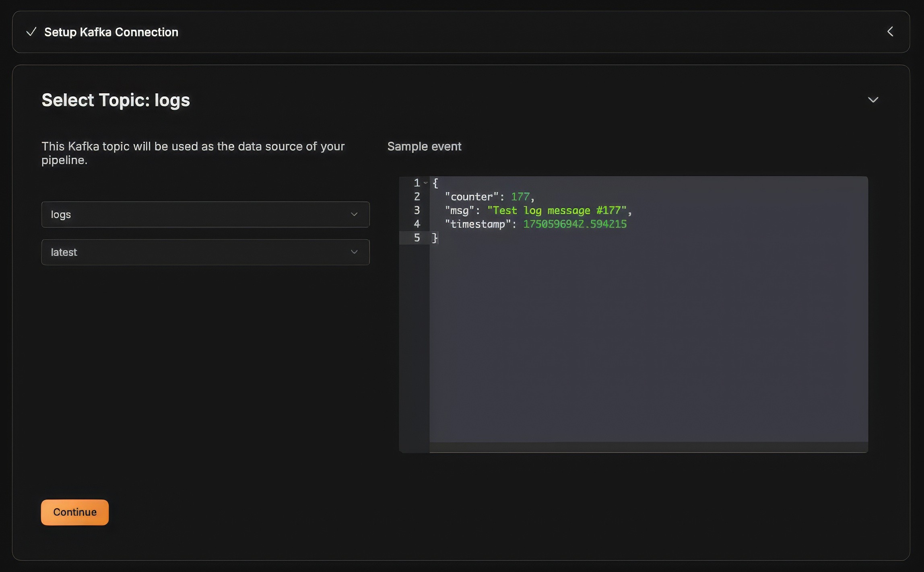Click the editor's horizontal scrollbar at bottom
This screenshot has width=924, height=572.
[648, 447]
